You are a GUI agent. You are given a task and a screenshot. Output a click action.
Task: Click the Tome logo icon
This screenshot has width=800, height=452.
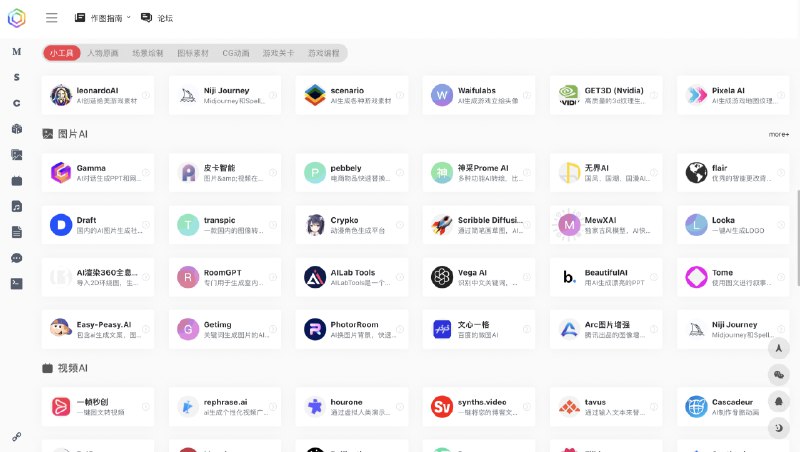click(696, 277)
